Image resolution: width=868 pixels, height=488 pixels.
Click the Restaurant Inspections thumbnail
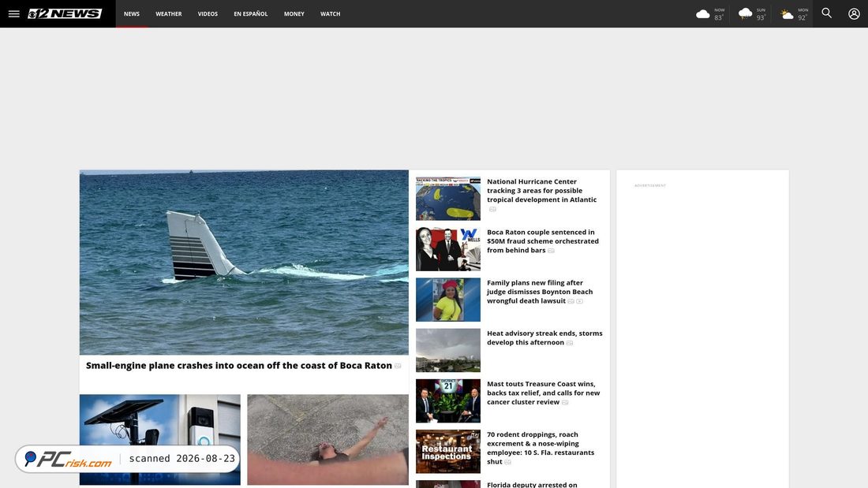tap(448, 452)
